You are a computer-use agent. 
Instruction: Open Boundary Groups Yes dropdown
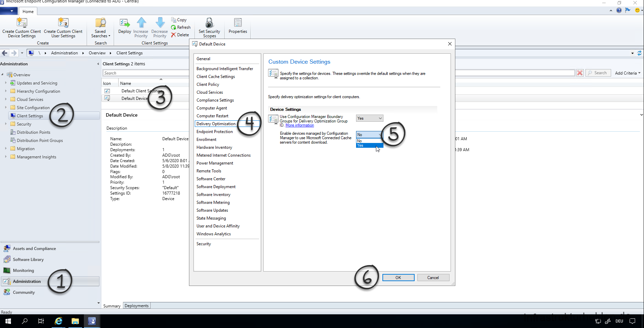pos(369,118)
